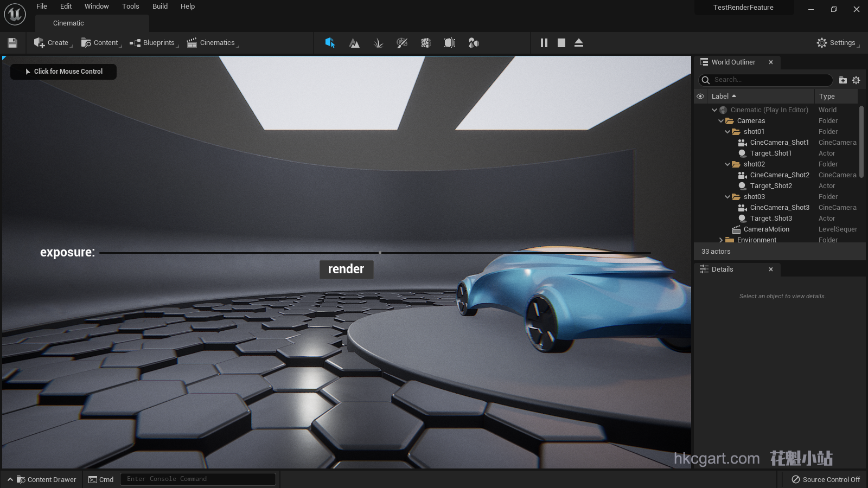Click the Unreal Engine logo icon
The width and height of the screenshot is (868, 488).
(15, 14)
